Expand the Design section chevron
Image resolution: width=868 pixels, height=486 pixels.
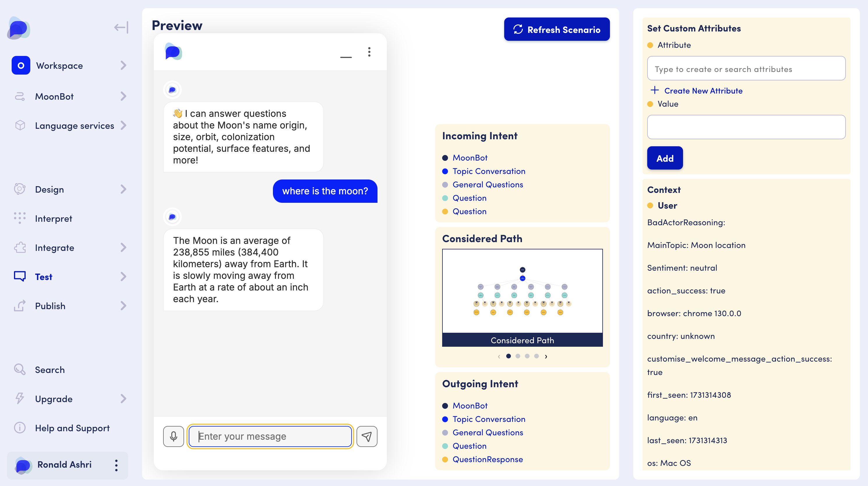123,189
